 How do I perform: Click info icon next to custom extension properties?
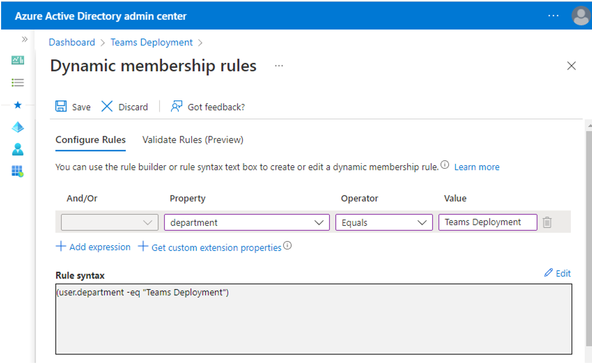tap(287, 245)
